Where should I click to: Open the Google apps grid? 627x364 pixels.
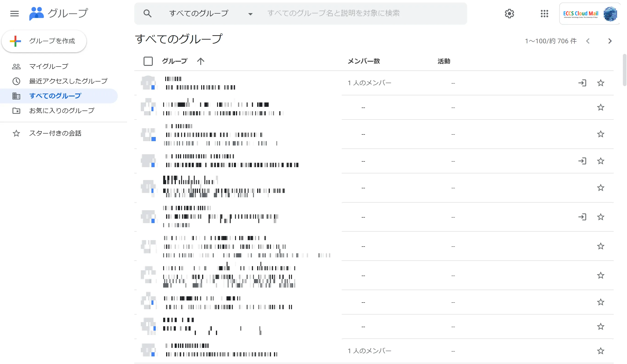point(544,13)
